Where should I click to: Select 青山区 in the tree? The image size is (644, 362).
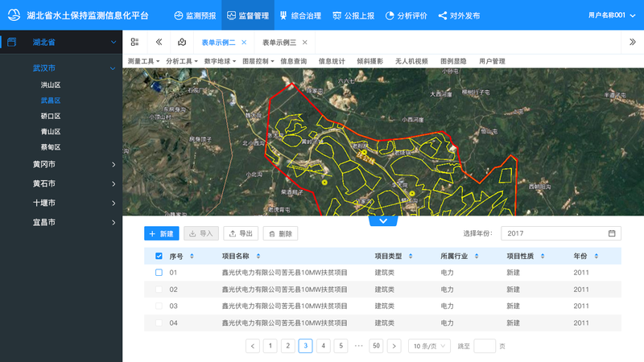(x=51, y=132)
